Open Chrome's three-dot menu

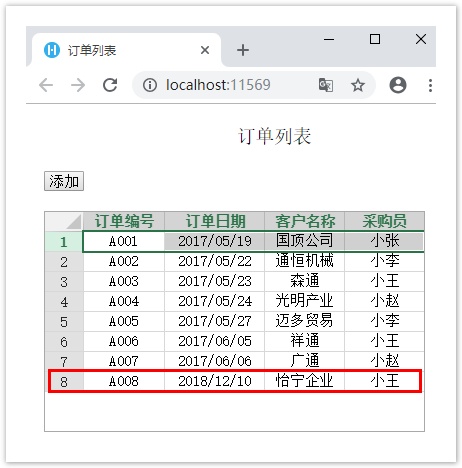click(x=430, y=85)
